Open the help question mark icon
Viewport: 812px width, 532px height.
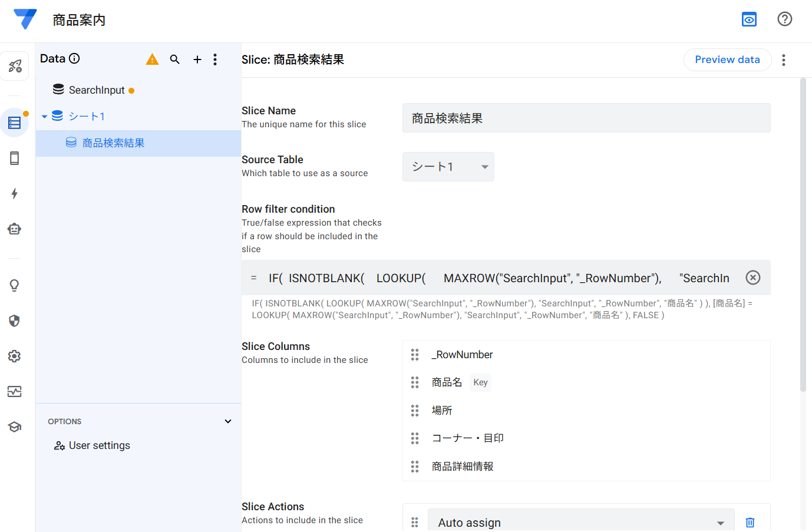click(784, 19)
